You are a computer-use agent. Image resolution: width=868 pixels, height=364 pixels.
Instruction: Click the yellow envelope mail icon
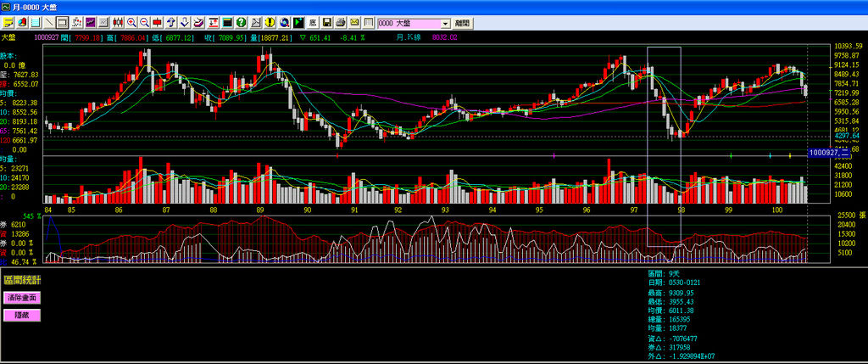click(354, 23)
